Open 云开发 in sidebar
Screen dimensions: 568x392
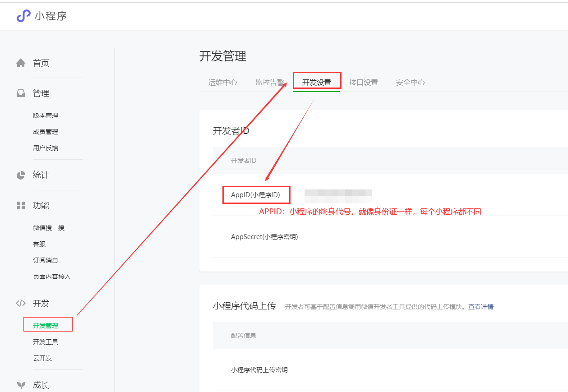pos(42,358)
